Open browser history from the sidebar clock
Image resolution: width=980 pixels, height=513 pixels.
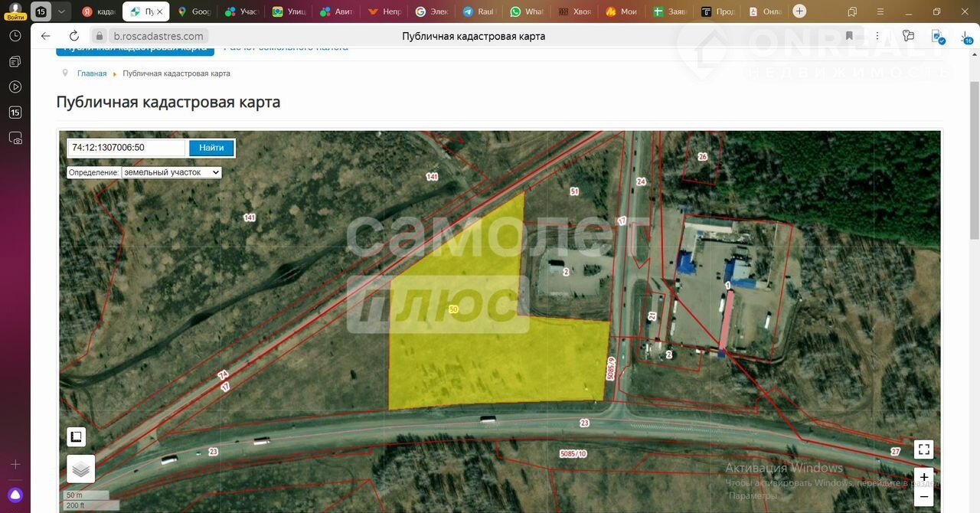pyautogui.click(x=15, y=36)
